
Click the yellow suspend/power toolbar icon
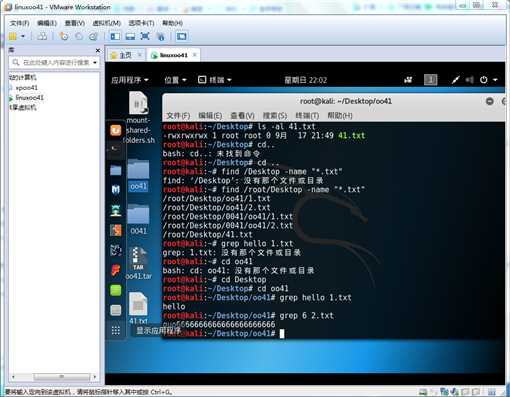pos(13,36)
